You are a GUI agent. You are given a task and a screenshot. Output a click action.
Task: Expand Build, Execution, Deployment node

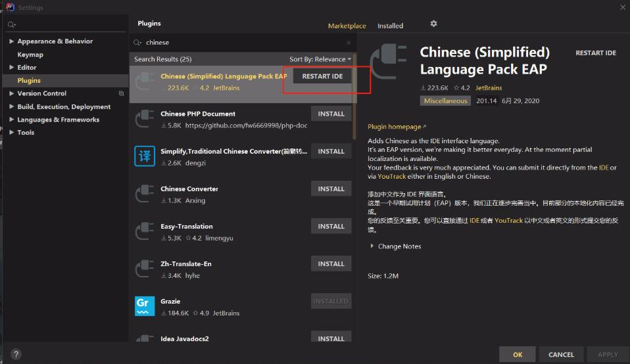(x=11, y=106)
